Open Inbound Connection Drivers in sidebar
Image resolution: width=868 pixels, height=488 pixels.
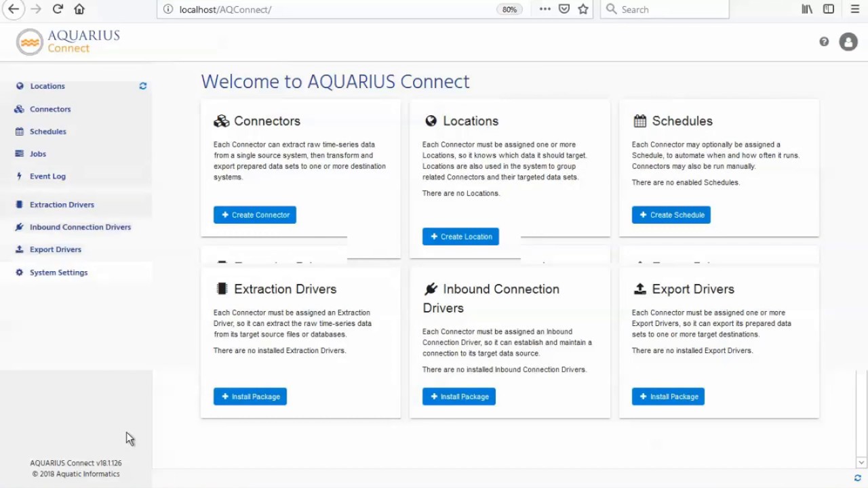coord(80,227)
